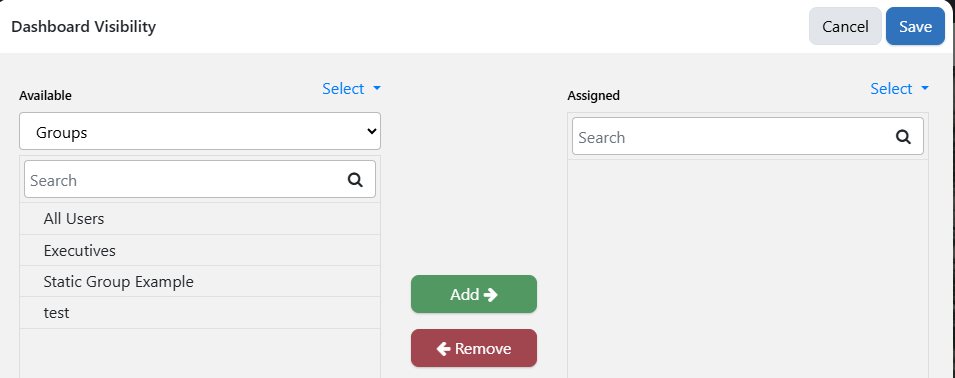Screen dimensions: 955x378
Task: Click the magnifier icon in Available search
Action: (355, 180)
